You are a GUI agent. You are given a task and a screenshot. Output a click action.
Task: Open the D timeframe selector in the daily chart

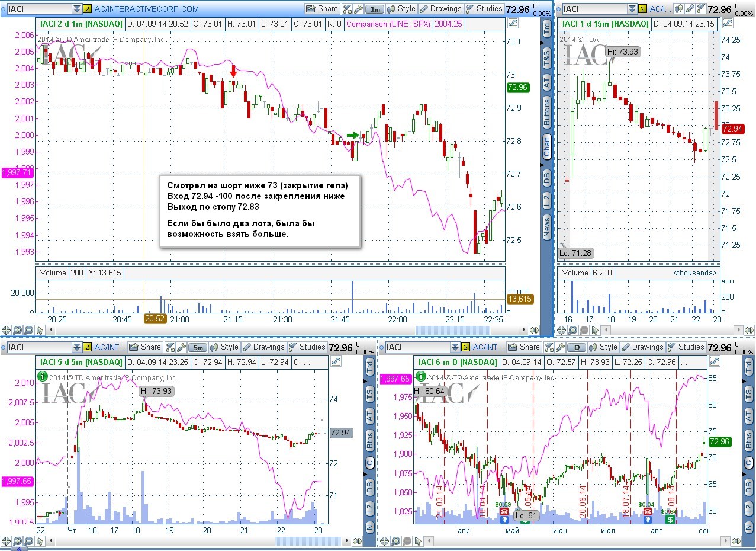tap(577, 347)
